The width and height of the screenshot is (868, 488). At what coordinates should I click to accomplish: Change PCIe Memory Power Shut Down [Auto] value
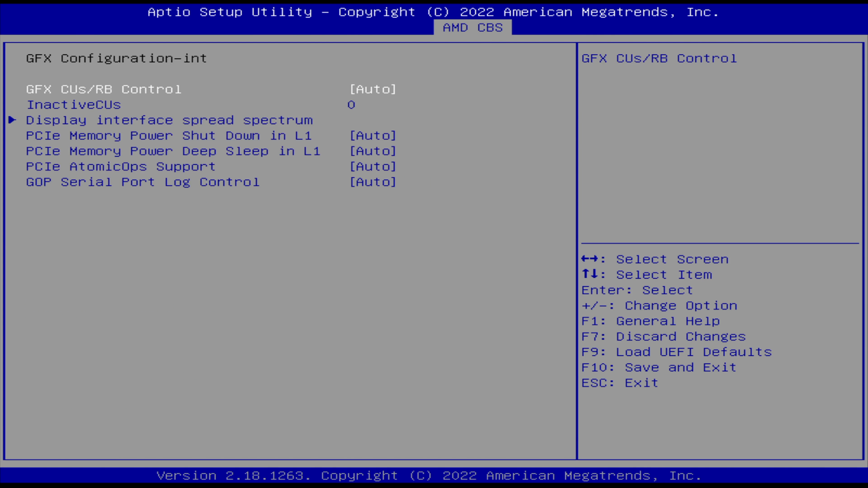pos(373,136)
